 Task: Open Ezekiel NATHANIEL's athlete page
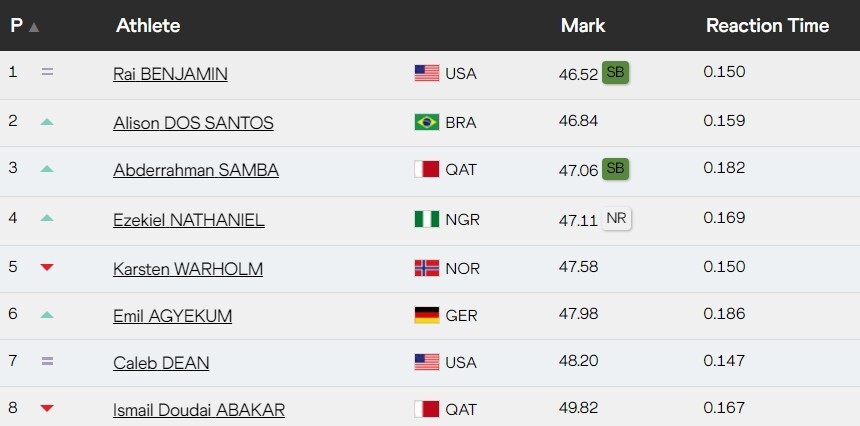tap(189, 220)
